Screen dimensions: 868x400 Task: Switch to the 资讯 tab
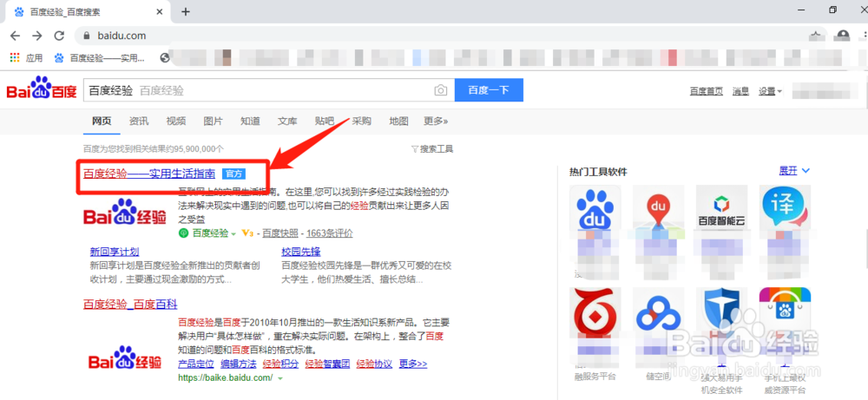tap(138, 121)
